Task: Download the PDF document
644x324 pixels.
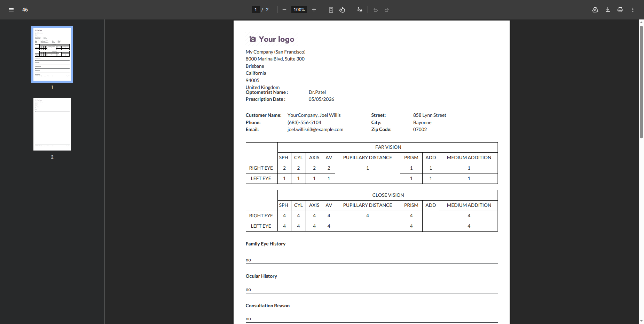Action: [x=608, y=10]
